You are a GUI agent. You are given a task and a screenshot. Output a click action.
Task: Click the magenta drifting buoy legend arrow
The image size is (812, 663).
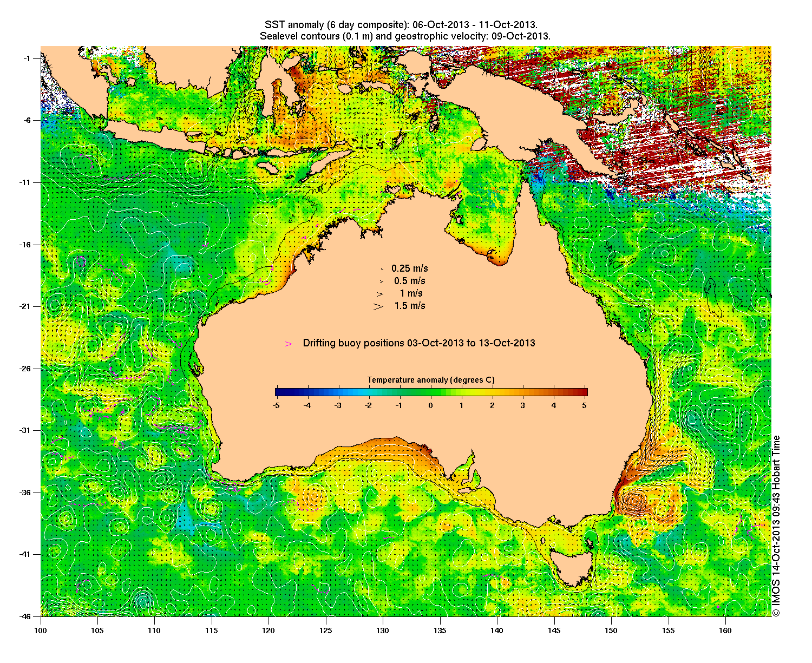[x=289, y=344]
